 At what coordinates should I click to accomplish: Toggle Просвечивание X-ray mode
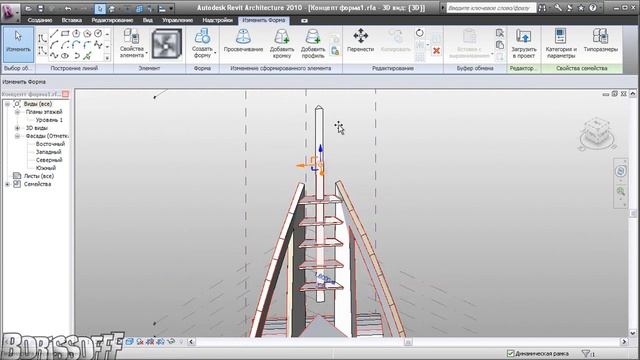click(x=243, y=41)
